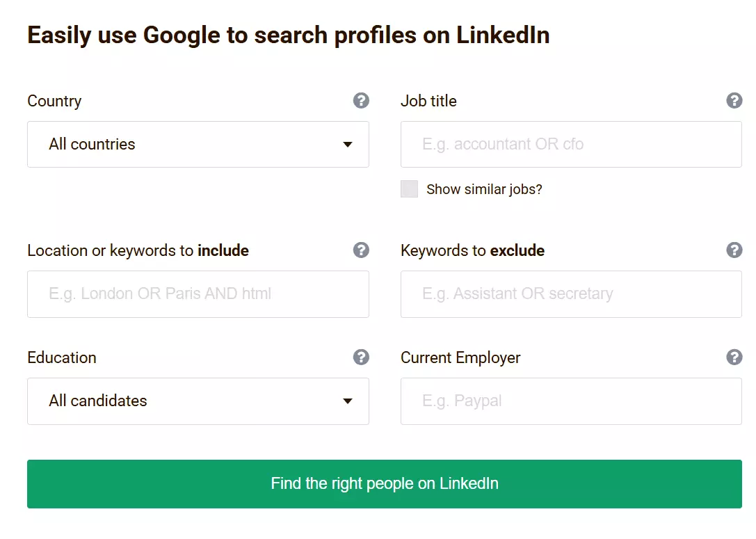The height and width of the screenshot is (539, 756).
Task: Expand the Country combo box list
Action: 198,145
